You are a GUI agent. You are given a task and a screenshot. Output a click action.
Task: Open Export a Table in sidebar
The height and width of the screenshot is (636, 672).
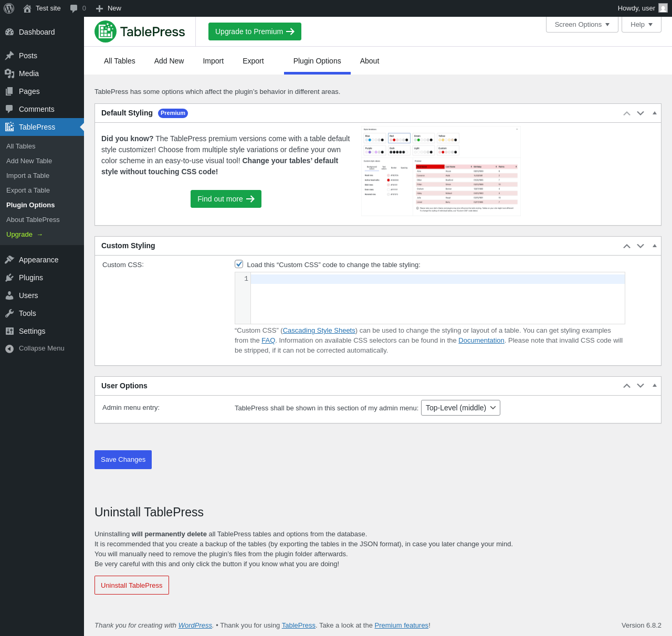28,190
